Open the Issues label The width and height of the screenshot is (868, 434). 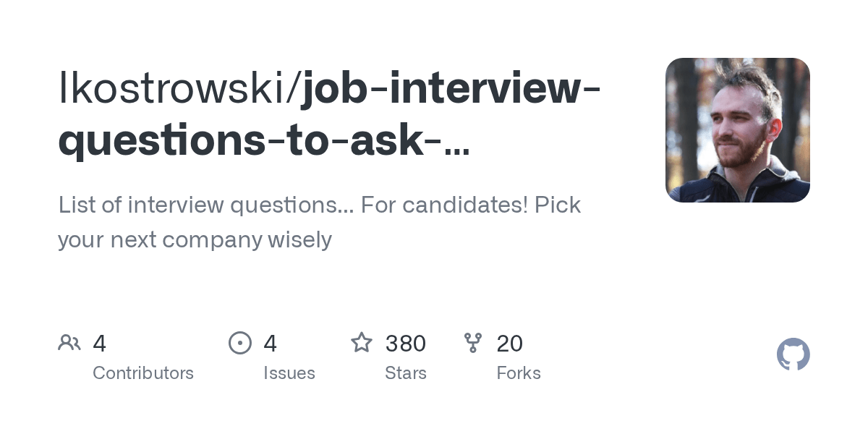tap(289, 373)
